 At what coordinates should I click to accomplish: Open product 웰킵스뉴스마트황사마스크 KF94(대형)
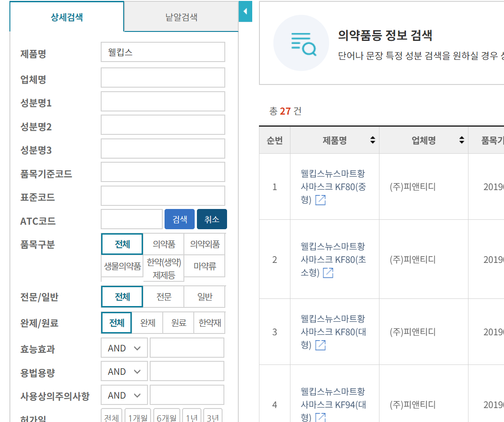pyautogui.click(x=333, y=404)
